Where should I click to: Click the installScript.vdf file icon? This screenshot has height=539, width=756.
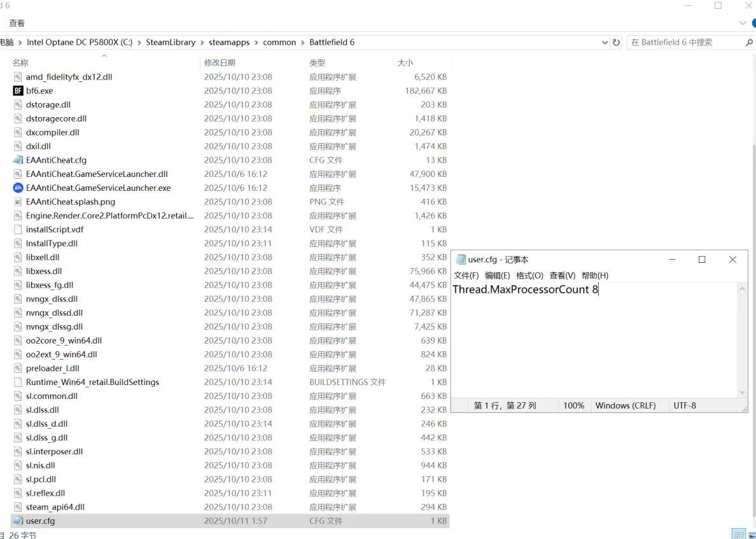pyautogui.click(x=18, y=230)
